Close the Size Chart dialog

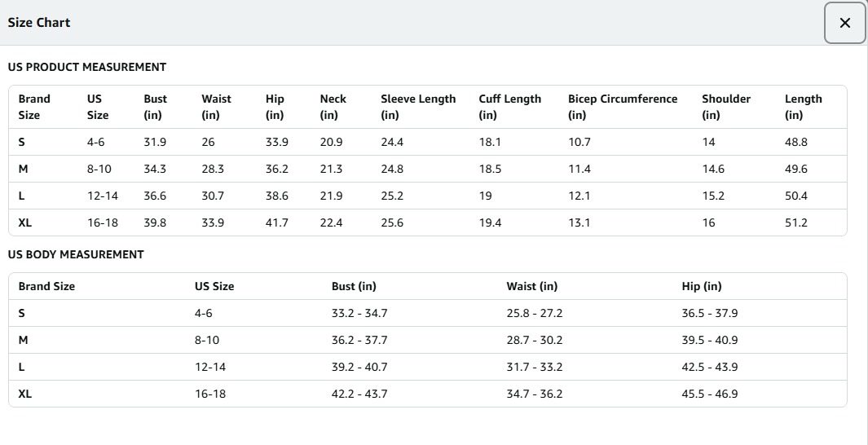[844, 23]
